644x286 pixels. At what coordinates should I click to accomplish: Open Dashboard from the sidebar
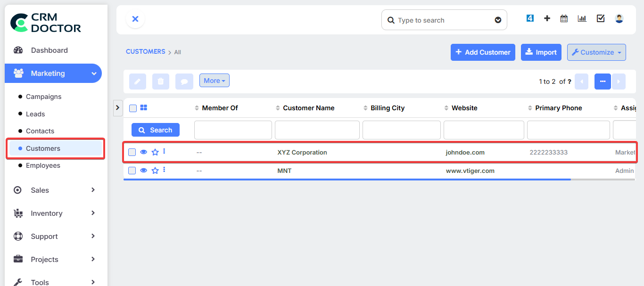(x=49, y=50)
